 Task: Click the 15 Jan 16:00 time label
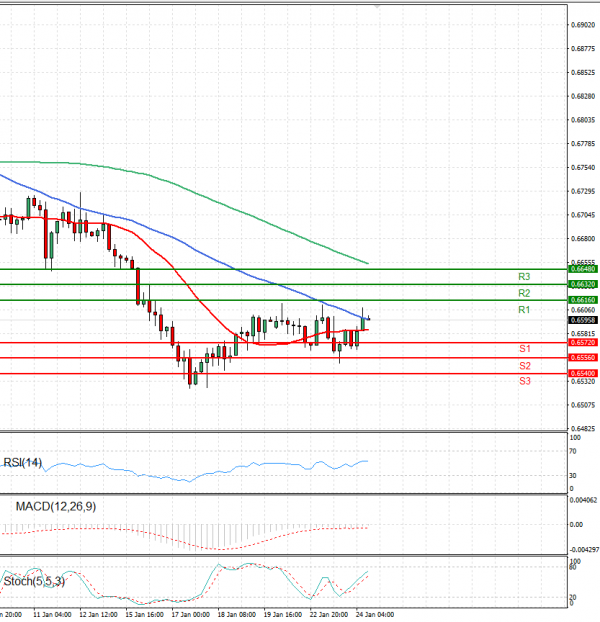[x=144, y=614]
